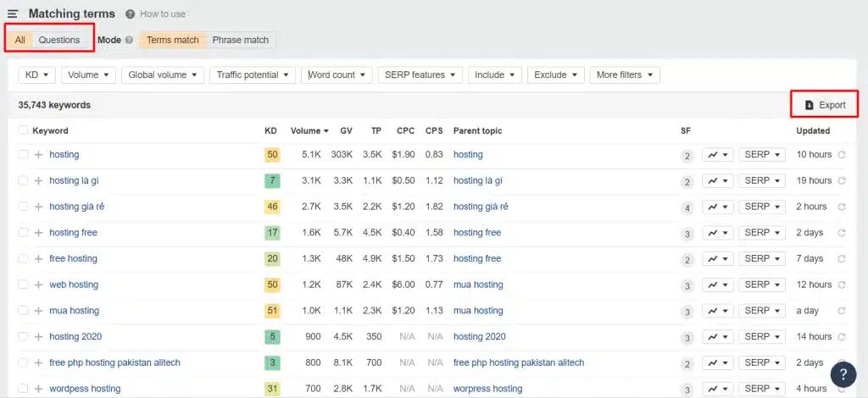Select the free hosting row checkbox

pos(23,258)
